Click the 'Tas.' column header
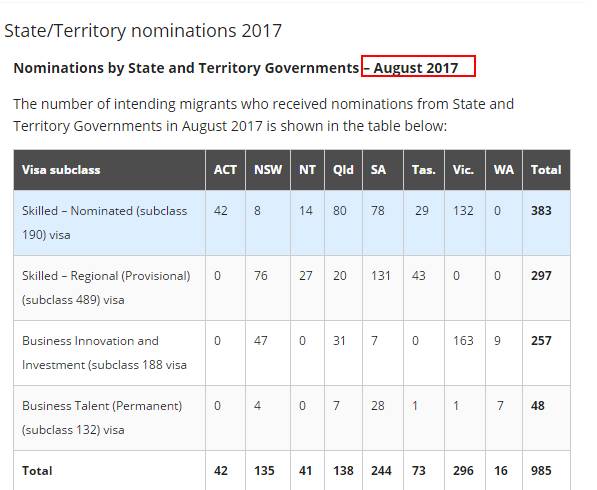 [423, 170]
